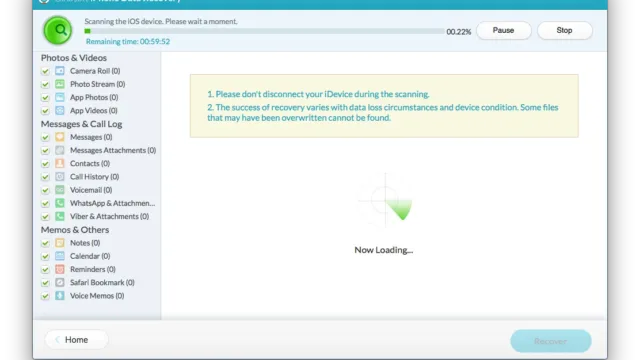Toggle the WhatsApp & Attachments checkbox
This screenshot has height=360, width=640.
(45, 204)
